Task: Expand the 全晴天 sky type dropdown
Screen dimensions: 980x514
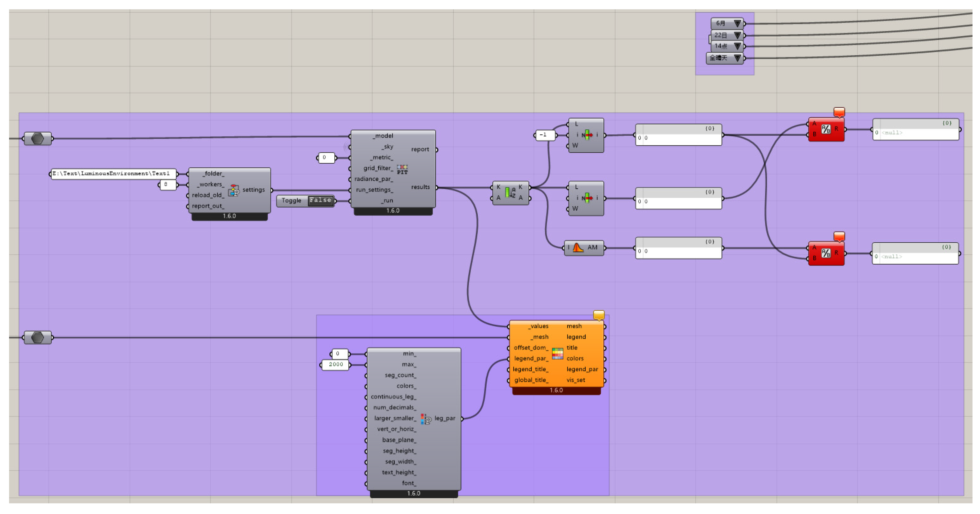Action: click(737, 58)
